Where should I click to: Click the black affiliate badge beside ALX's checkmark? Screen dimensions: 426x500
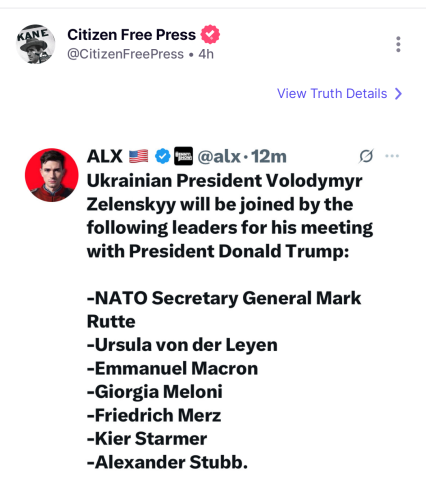click(x=183, y=156)
